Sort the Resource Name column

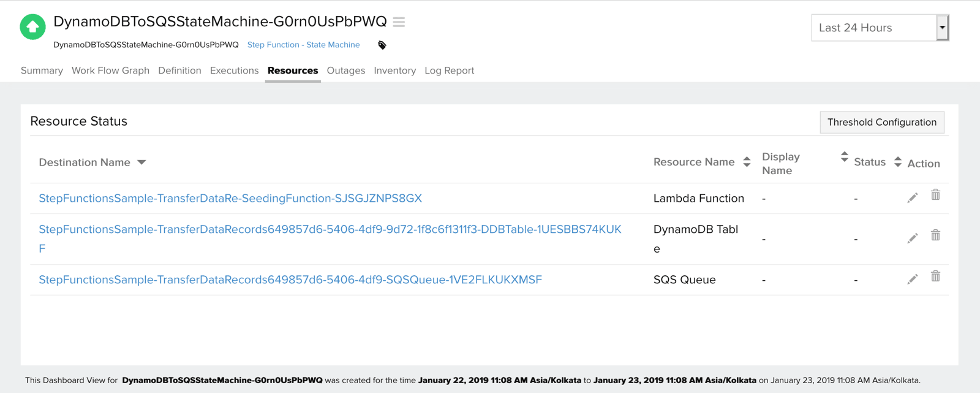[747, 162]
